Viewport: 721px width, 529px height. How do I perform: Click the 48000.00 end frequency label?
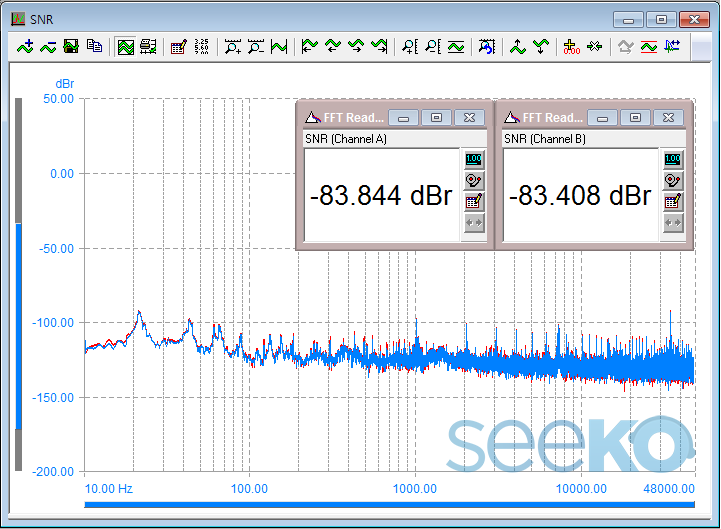669,489
